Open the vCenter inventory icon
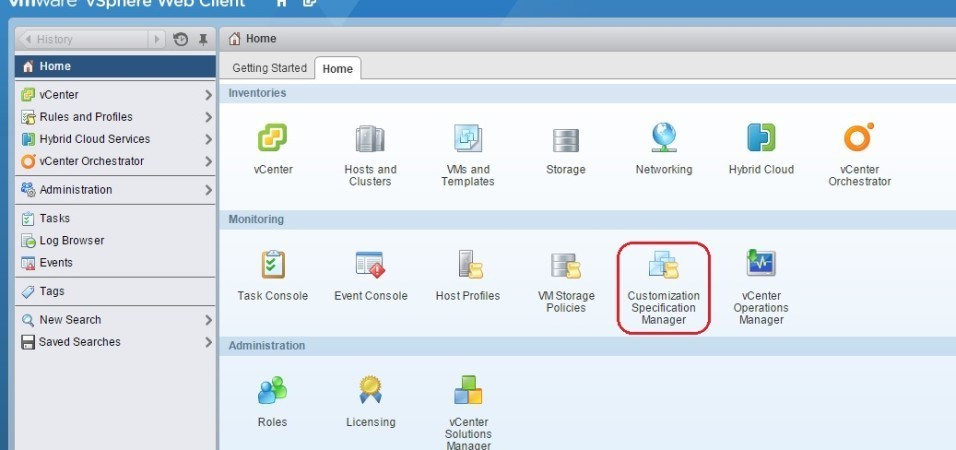Image resolution: width=956 pixels, height=450 pixels. tap(273, 138)
